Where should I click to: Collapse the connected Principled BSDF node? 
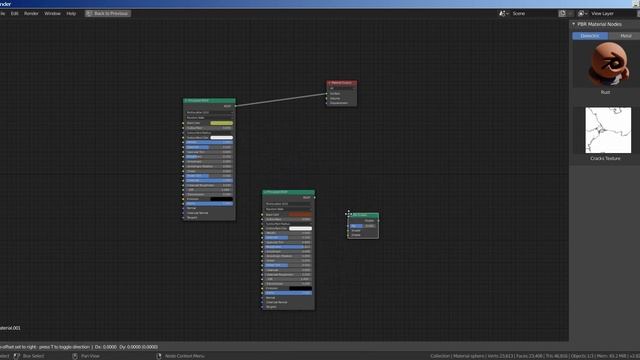tap(186, 100)
